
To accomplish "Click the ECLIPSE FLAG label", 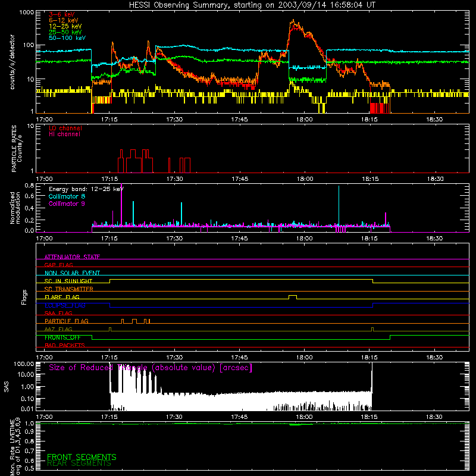I will coord(65,305).
